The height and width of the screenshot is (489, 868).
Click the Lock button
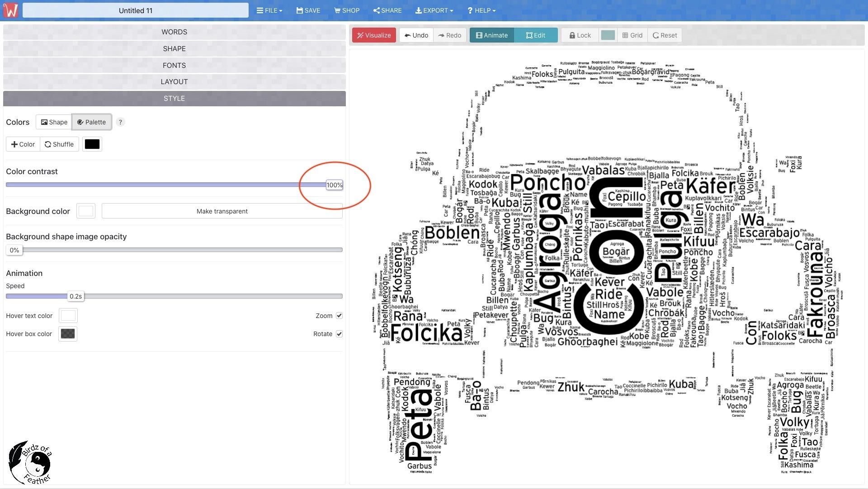[x=580, y=35]
